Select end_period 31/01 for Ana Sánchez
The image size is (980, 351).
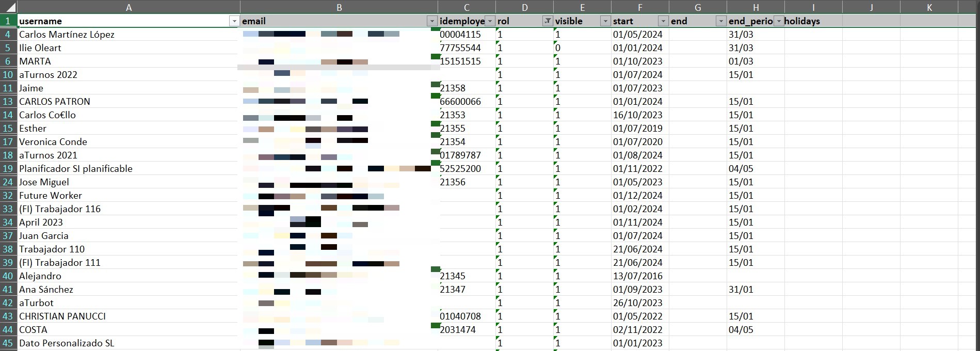pos(755,290)
